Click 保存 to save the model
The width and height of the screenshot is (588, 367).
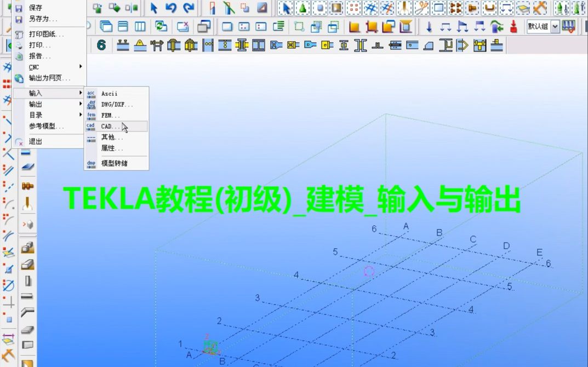coord(36,7)
